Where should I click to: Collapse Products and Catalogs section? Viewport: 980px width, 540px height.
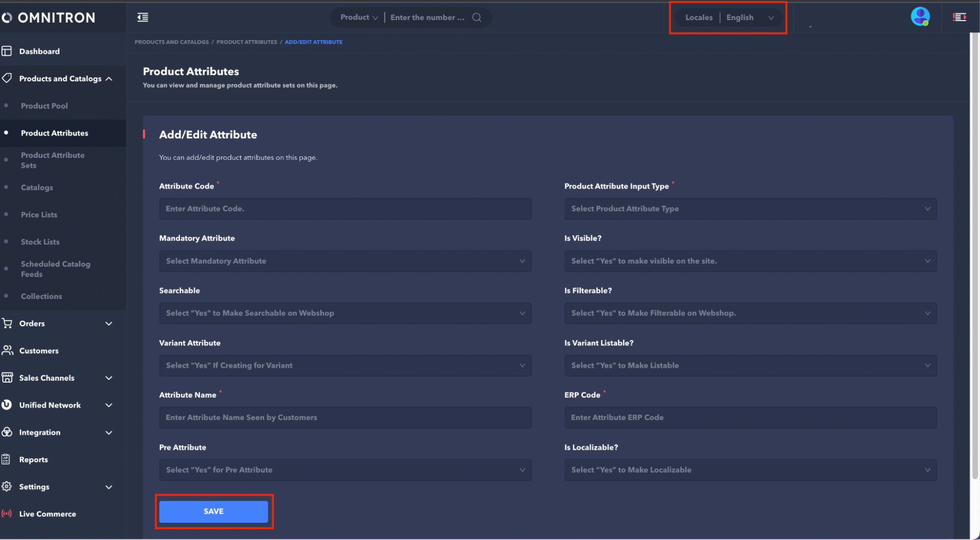click(109, 78)
